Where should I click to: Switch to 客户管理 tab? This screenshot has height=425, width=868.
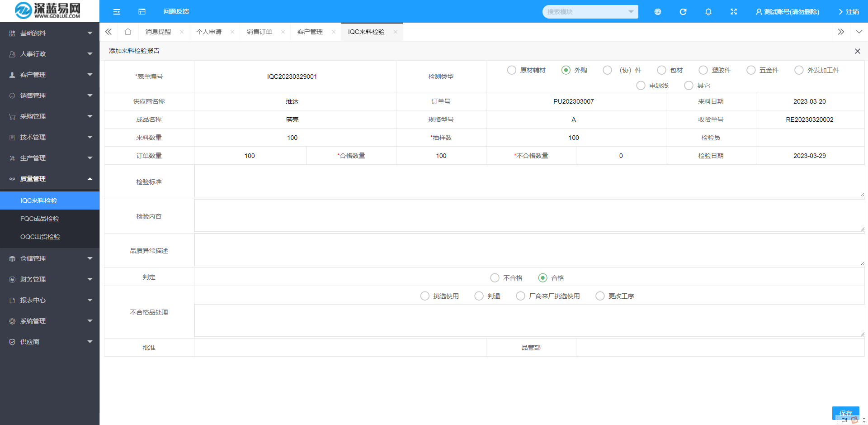pos(310,32)
